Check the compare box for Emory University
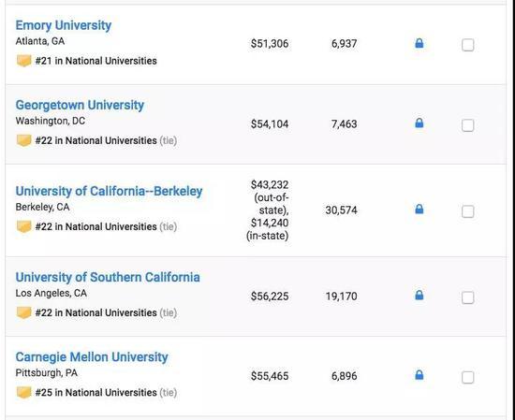Image resolution: width=515 pixels, height=420 pixels. tap(467, 45)
